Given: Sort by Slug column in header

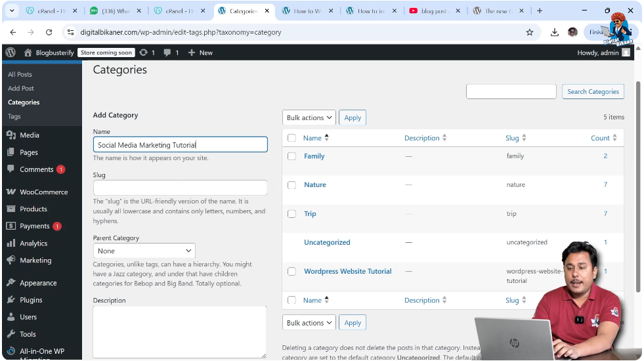Looking at the screenshot, I should pyautogui.click(x=515, y=138).
